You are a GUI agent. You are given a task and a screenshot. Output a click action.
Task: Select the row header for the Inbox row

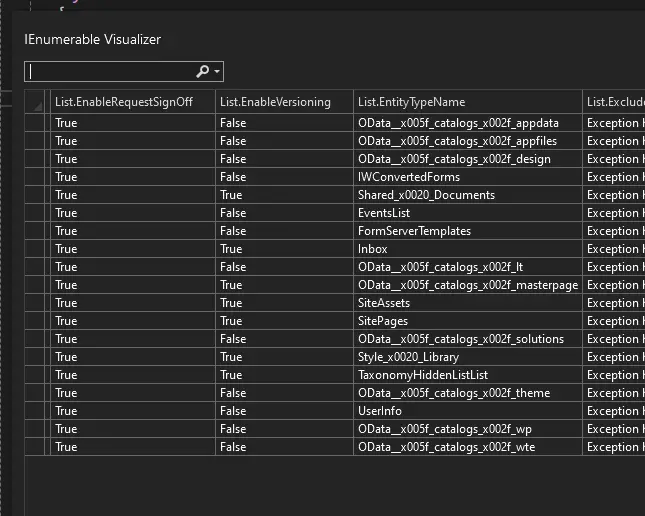37,249
